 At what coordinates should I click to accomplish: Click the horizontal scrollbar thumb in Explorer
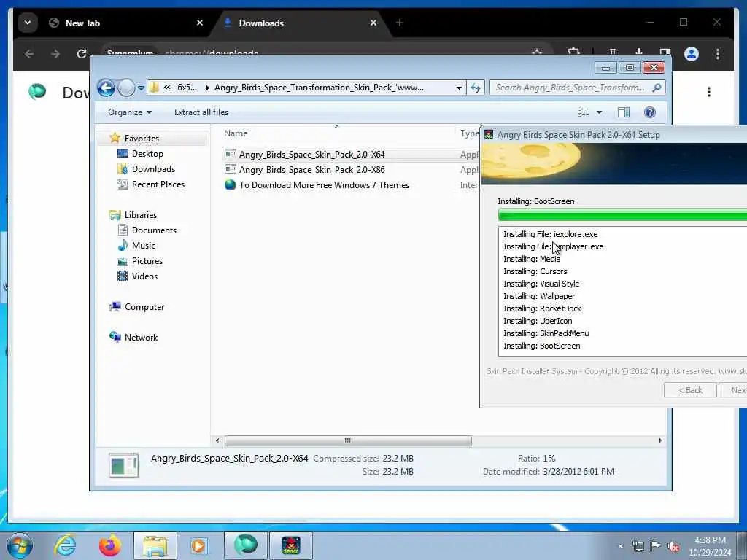click(x=348, y=441)
